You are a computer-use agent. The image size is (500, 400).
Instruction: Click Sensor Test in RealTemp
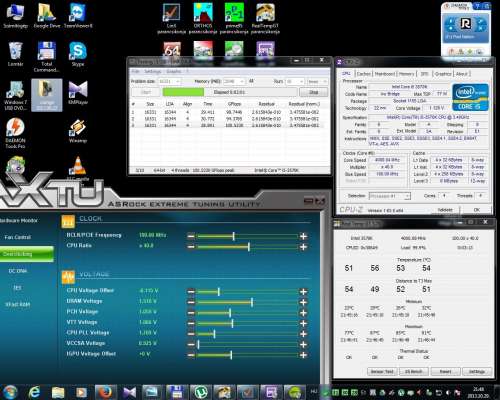coord(382,371)
